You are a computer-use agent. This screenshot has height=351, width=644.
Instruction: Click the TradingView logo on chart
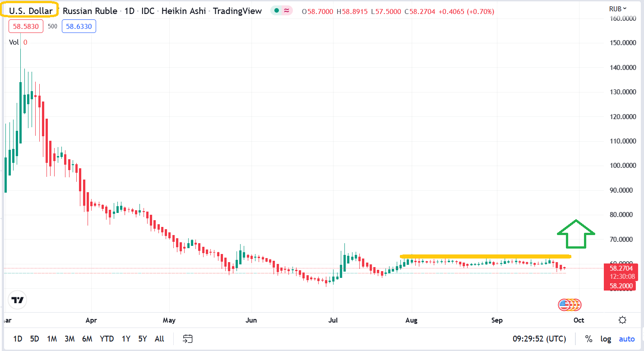click(x=18, y=300)
